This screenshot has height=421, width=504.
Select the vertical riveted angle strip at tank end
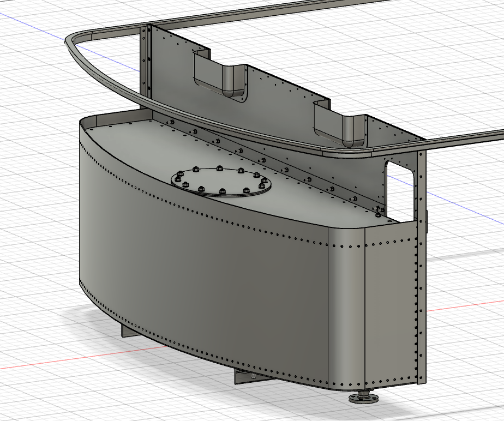click(422, 267)
